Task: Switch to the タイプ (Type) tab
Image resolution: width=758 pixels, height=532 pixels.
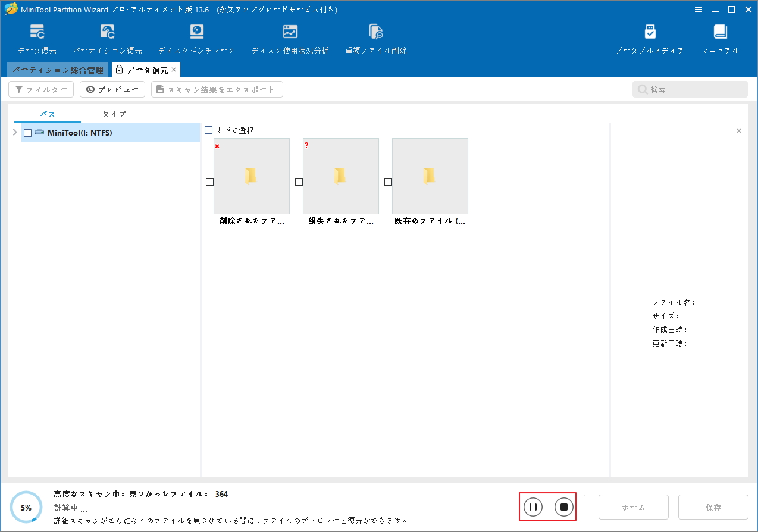Action: click(113, 114)
